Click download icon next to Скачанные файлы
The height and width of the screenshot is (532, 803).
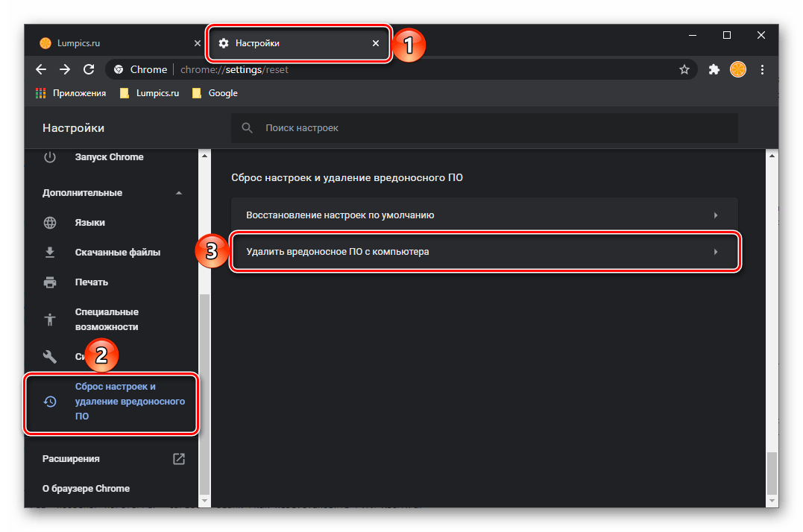[x=50, y=252]
